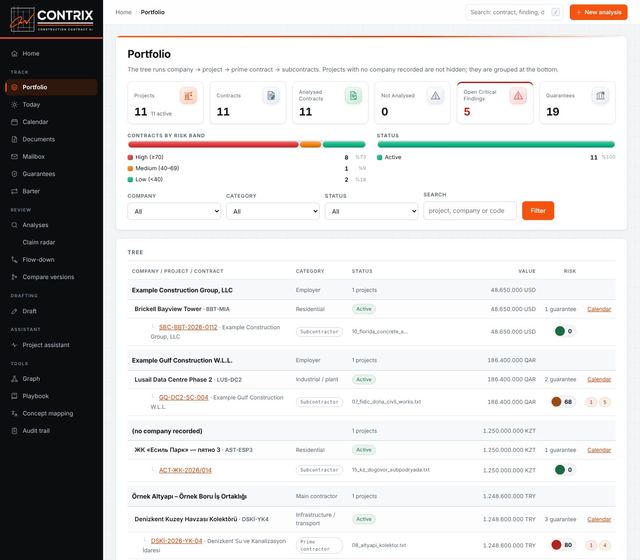Click the Calendar icon in sidebar
The width and height of the screenshot is (640, 560).
tap(14, 122)
